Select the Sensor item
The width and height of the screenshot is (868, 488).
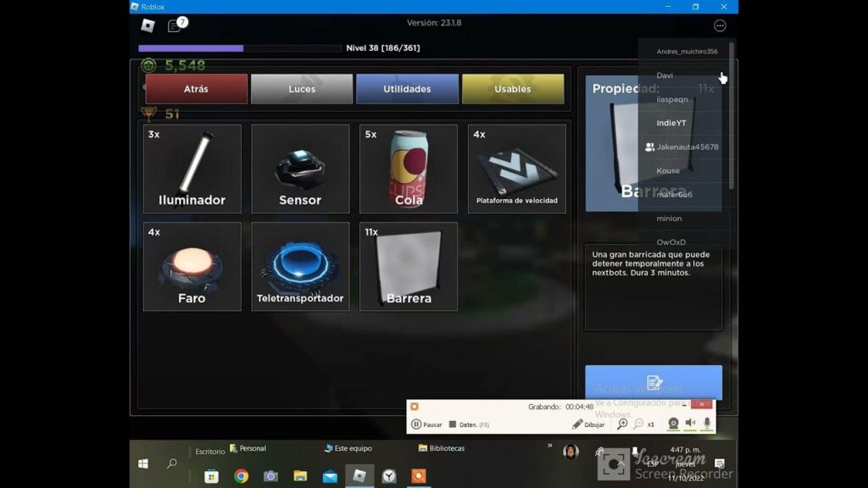pyautogui.click(x=300, y=169)
